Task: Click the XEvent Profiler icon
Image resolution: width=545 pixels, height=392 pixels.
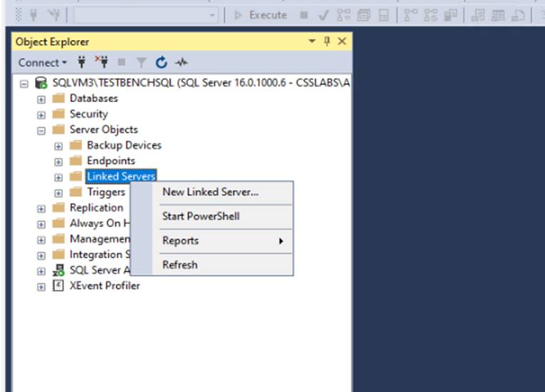Action: 58,286
